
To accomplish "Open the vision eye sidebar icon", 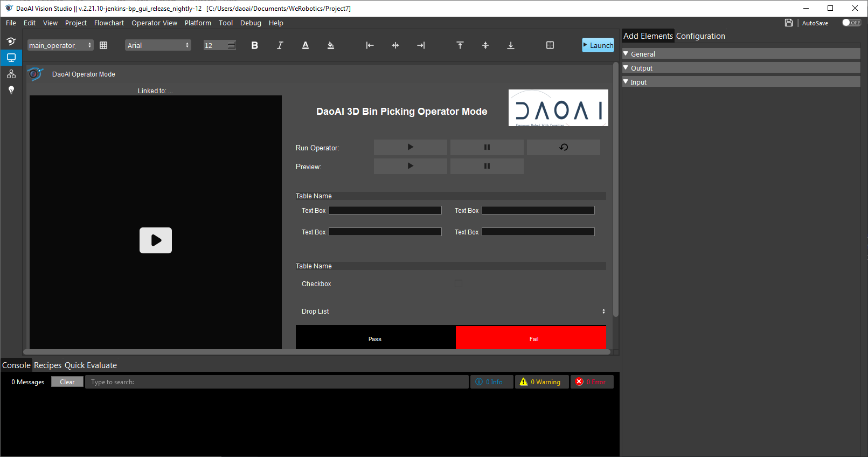I will click(x=11, y=41).
